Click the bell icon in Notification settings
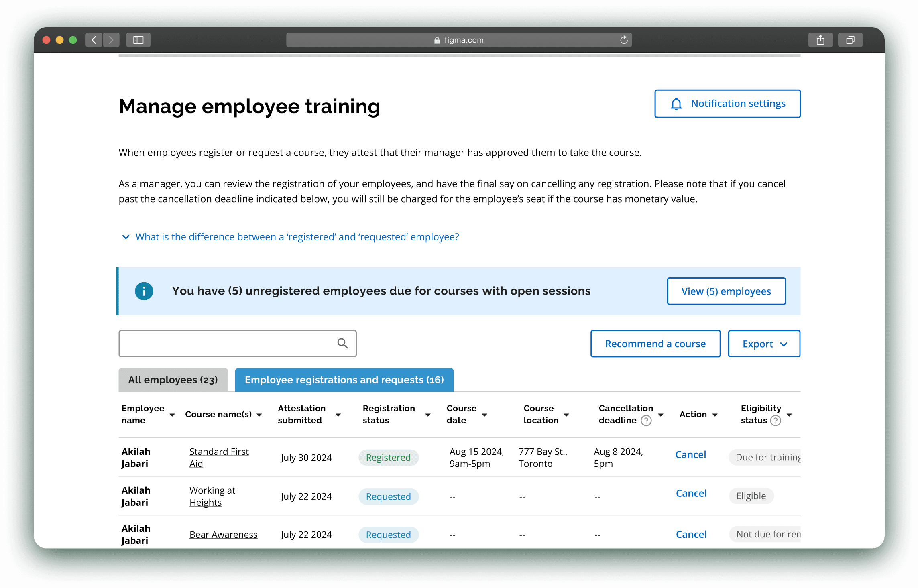Image resolution: width=918 pixels, height=588 pixels. coord(676,104)
